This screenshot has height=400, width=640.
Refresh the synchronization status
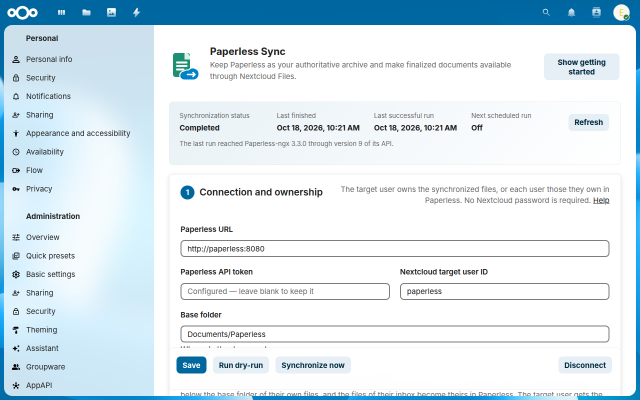pyautogui.click(x=588, y=122)
